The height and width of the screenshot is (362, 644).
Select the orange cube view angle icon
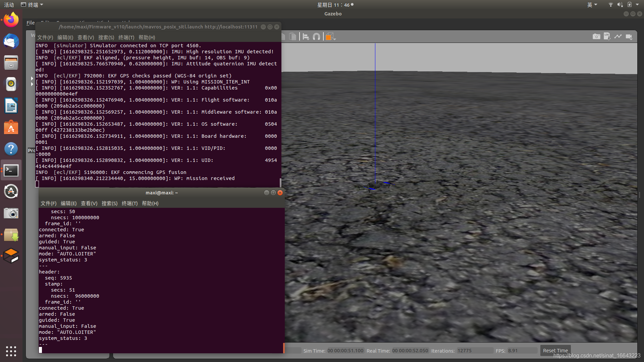[329, 37]
